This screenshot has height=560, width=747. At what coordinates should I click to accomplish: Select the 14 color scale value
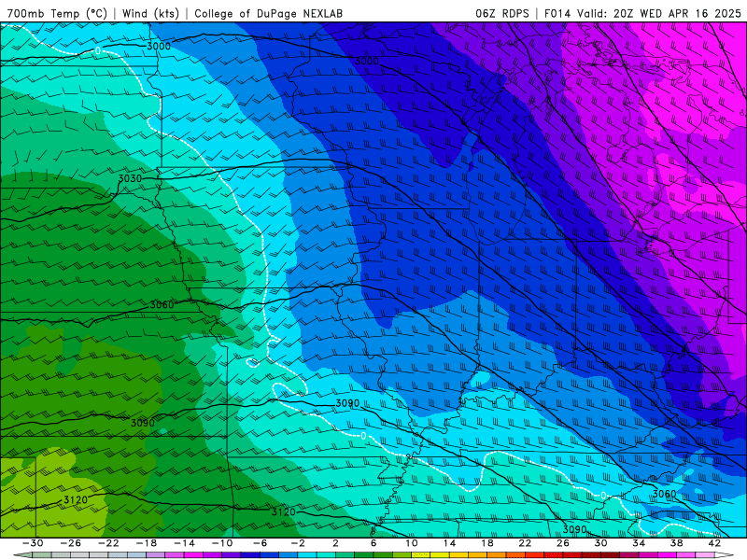[449, 543]
